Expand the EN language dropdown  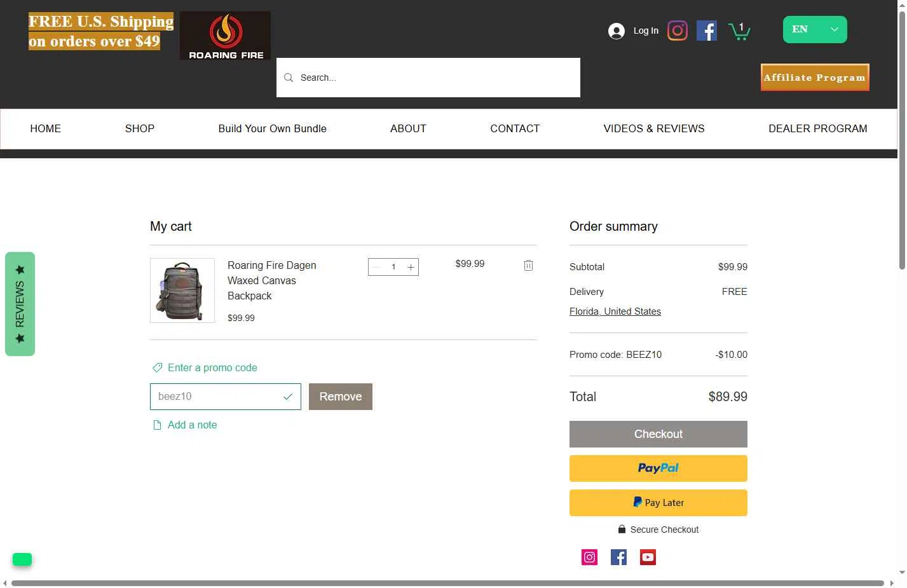click(815, 30)
